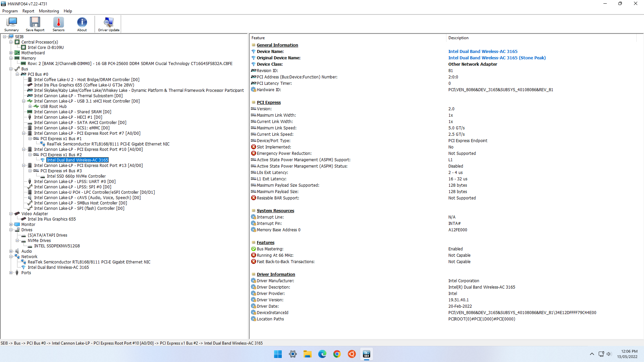Click the status bar device path

(x=131, y=343)
